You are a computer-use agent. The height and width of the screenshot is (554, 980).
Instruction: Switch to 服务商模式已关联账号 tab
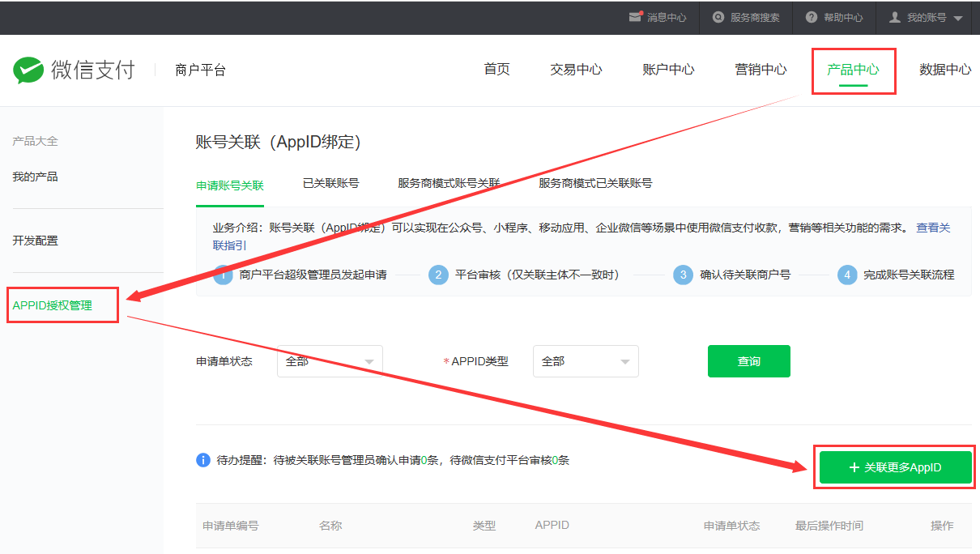click(595, 183)
